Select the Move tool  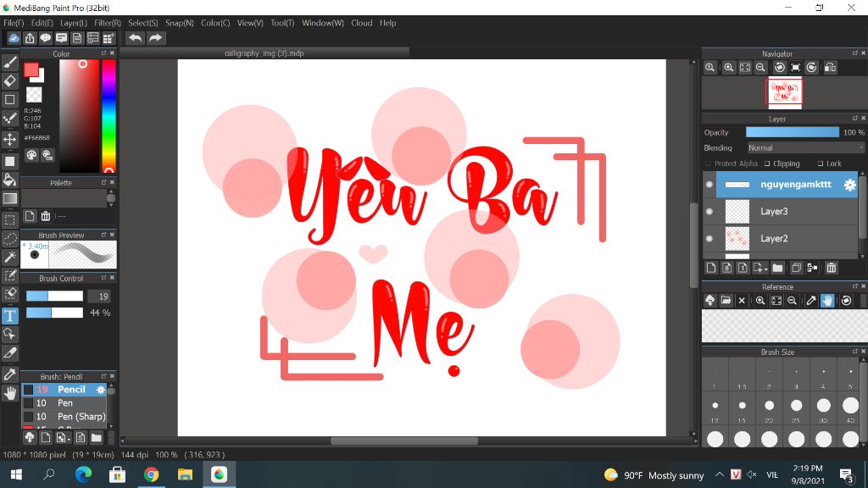tap(10, 139)
